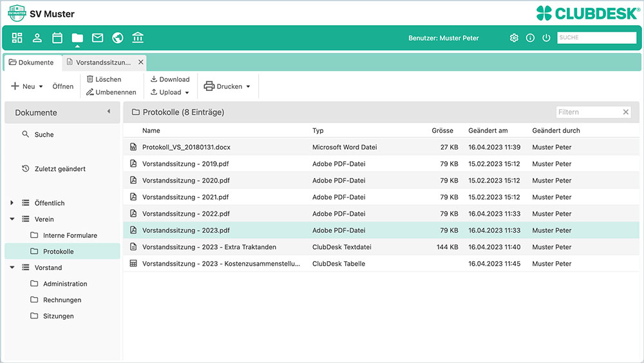Close the Vorstandssitzun... tab
This screenshot has width=644, height=363.
tap(141, 62)
